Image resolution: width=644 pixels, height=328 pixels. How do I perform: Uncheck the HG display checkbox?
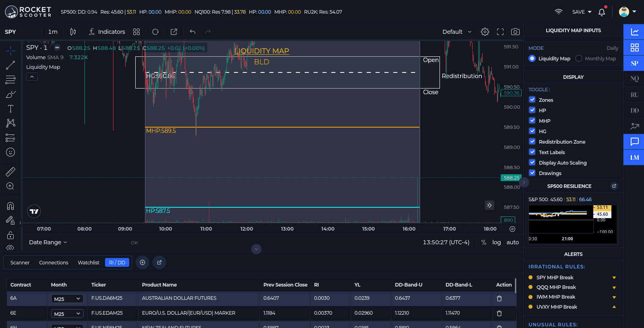click(x=532, y=131)
